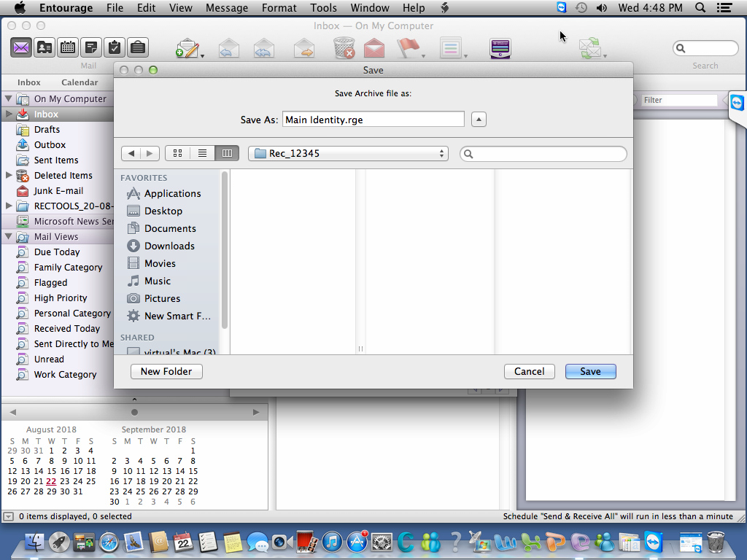747x560 pixels.
Task: Open the Mail view button
Action: [21, 47]
